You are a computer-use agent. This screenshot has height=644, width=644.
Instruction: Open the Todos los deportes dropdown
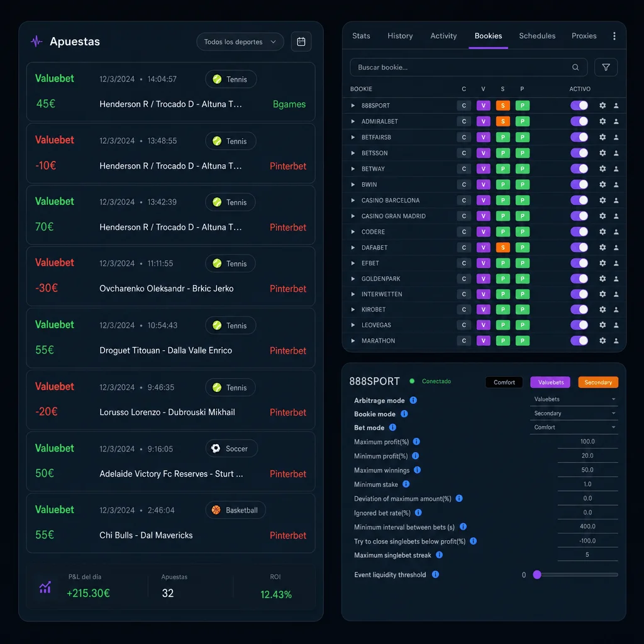click(x=240, y=42)
